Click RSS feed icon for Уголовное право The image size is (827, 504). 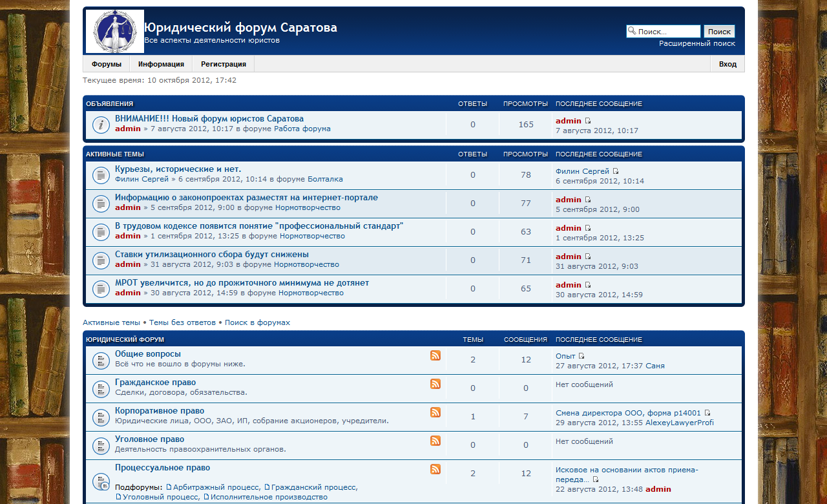(x=435, y=441)
